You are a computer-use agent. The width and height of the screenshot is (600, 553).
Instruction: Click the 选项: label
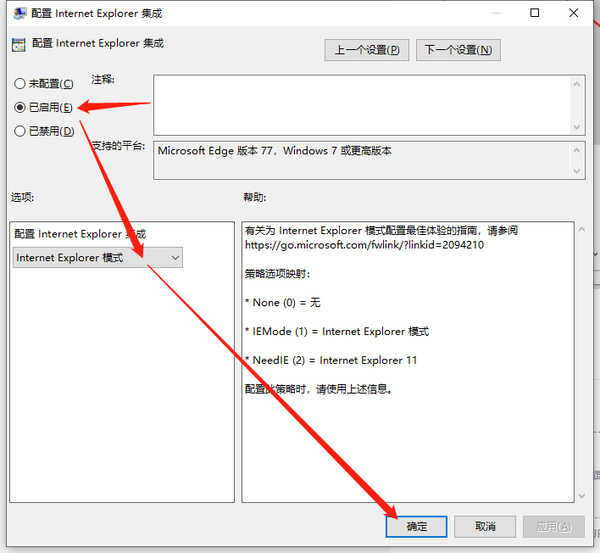click(x=22, y=197)
